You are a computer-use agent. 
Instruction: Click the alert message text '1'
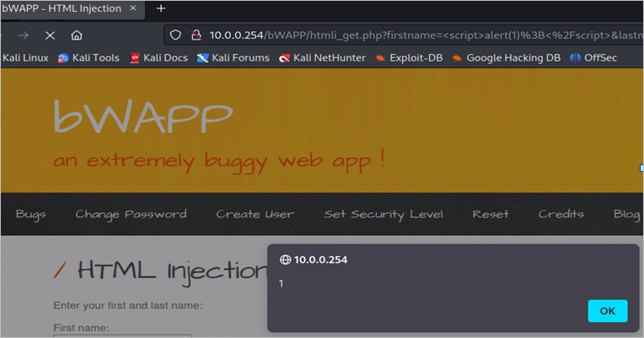pyautogui.click(x=281, y=283)
